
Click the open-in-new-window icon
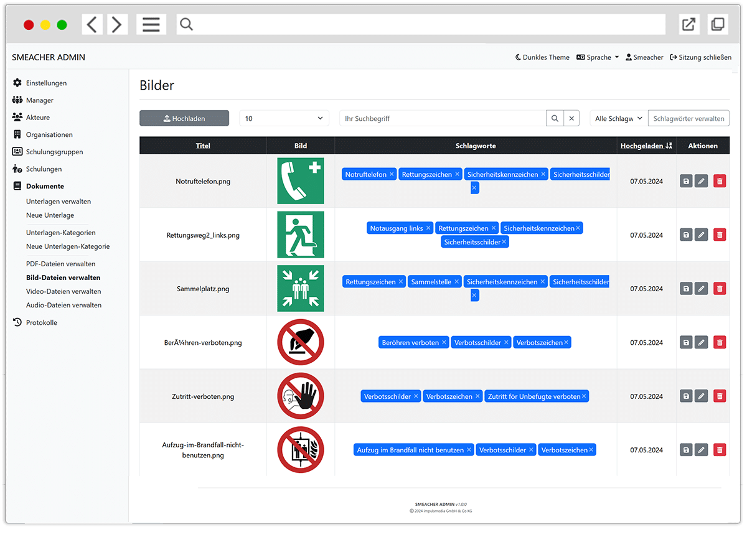click(688, 24)
